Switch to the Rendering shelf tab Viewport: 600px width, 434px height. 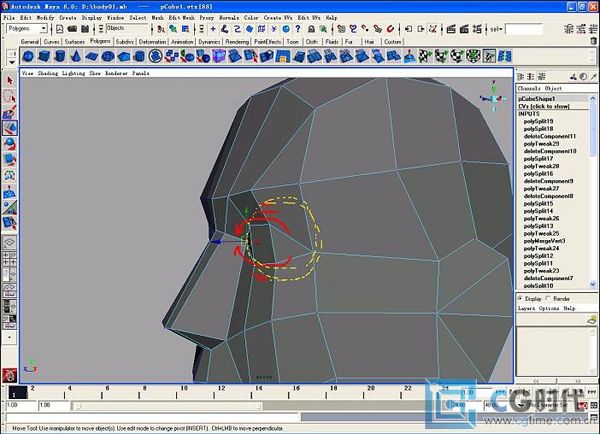pyautogui.click(x=237, y=42)
